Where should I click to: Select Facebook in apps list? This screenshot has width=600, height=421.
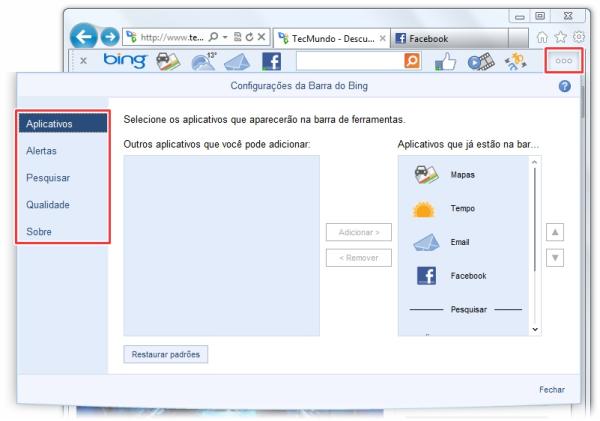tap(463, 276)
